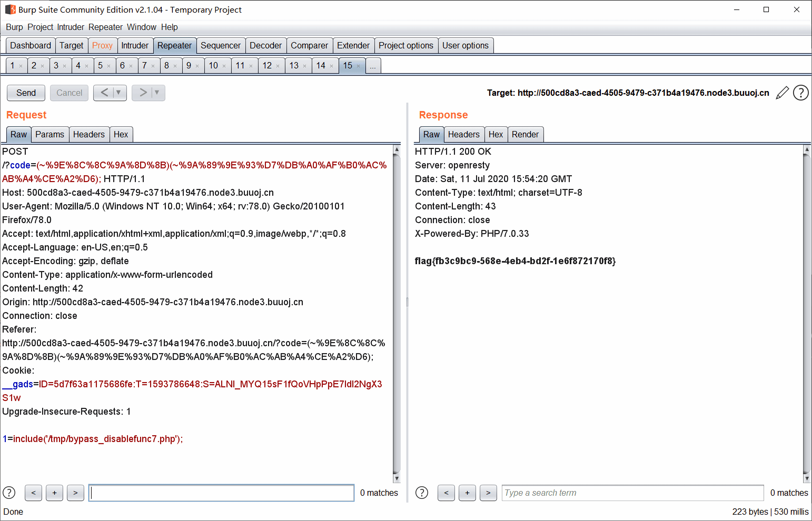Screen dimensions: 812x521
Task: Select the response Raw tab
Action: click(431, 134)
